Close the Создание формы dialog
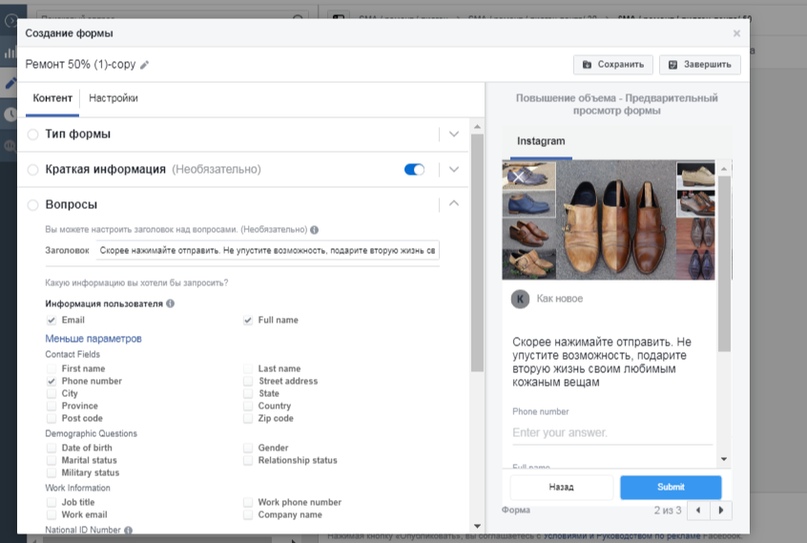The image size is (807, 543). tap(737, 33)
